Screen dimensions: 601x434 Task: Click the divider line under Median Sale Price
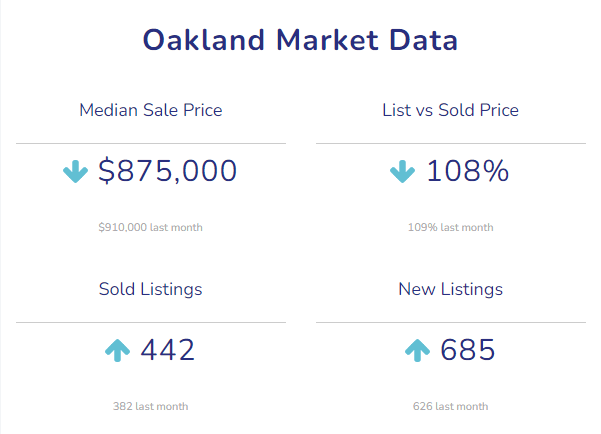150,143
